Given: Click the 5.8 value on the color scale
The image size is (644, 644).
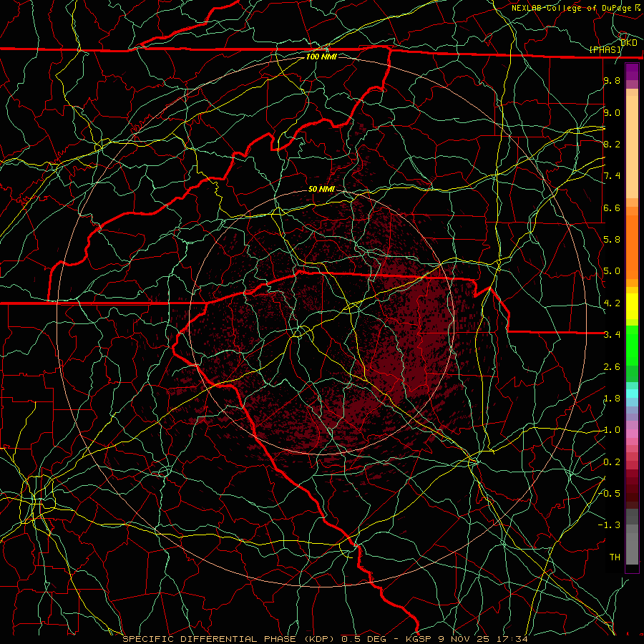Looking at the screenshot, I should 612,240.
